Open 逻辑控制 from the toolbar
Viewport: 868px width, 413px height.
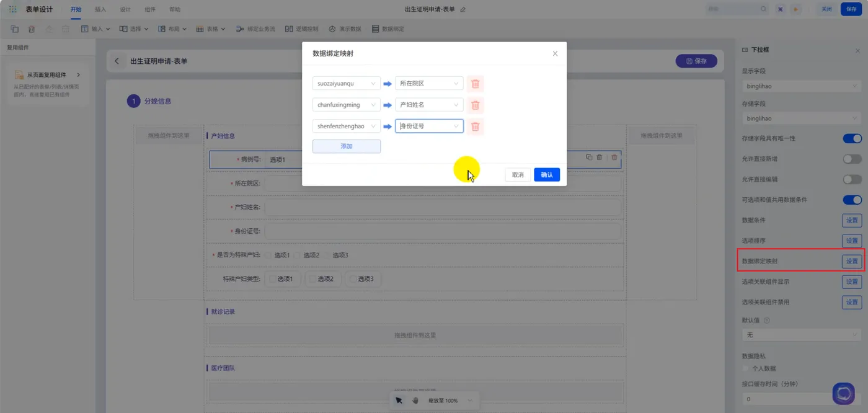point(301,29)
